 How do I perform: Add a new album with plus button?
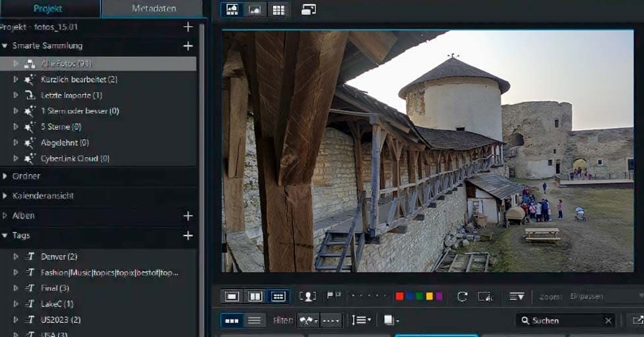point(188,216)
